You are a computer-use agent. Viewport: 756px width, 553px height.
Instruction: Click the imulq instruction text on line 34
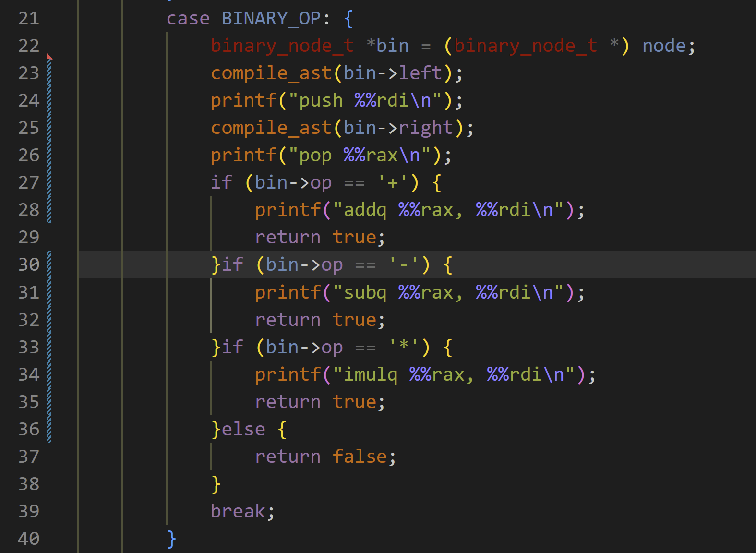[371, 374]
